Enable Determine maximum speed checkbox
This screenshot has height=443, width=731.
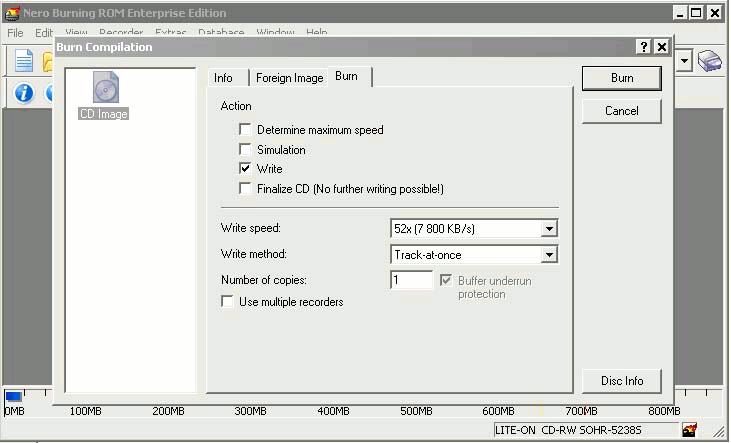[x=245, y=129]
